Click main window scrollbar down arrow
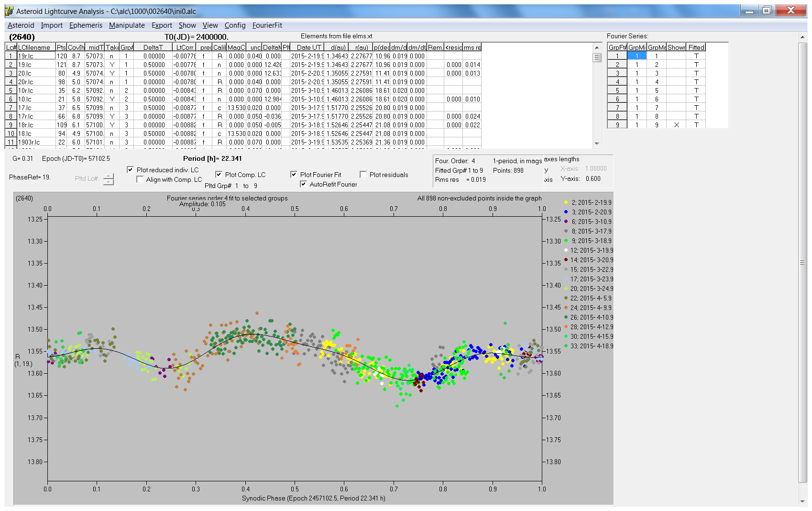The image size is (812, 511). [x=802, y=501]
